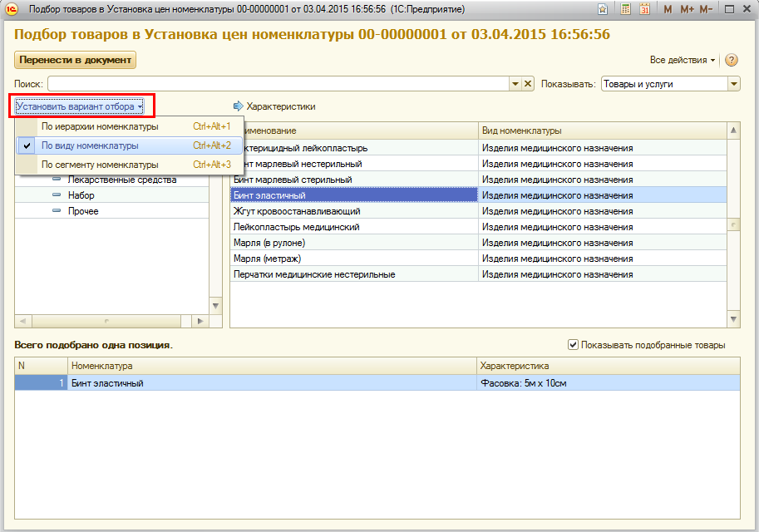This screenshot has width=759, height=532.
Task: Open the calendar icon in title bar
Action: pos(644,9)
